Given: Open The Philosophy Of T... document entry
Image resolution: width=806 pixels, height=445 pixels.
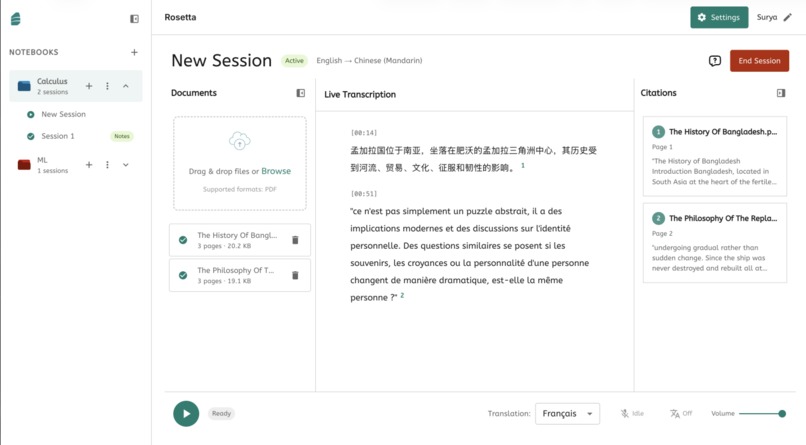Looking at the screenshot, I should click(x=240, y=275).
